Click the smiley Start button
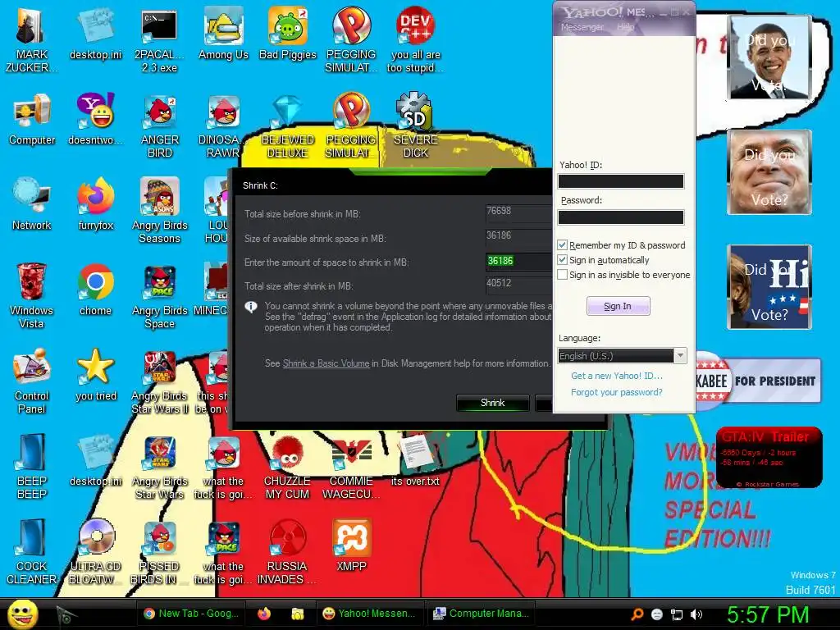Screen dimensions: 840x630 coord(23,614)
